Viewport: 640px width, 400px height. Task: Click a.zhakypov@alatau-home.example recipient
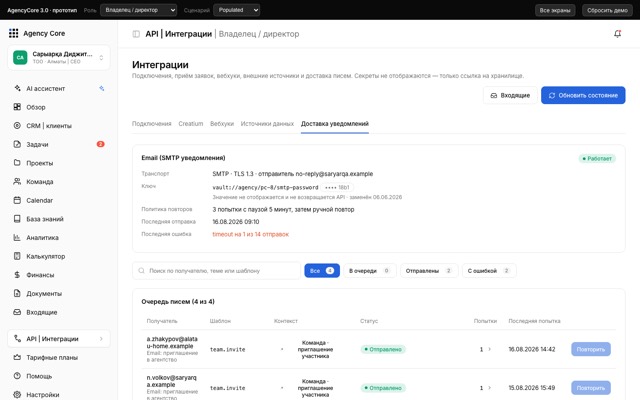coord(172,342)
